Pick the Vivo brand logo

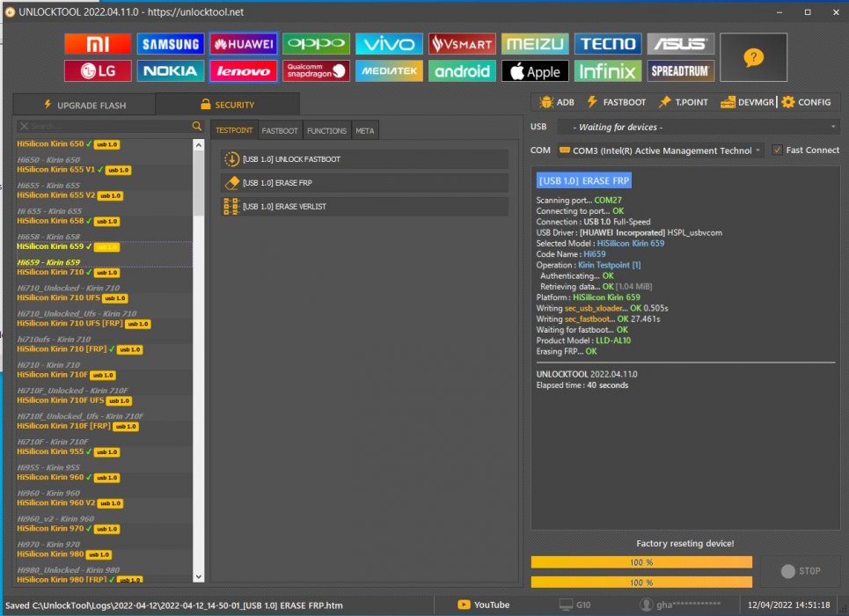point(389,44)
